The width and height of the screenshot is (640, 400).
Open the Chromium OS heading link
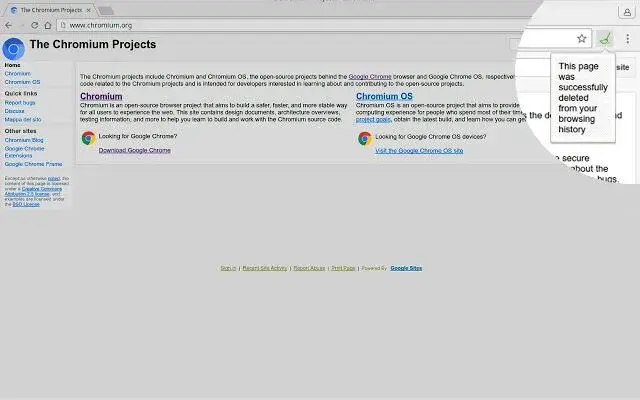tap(384, 96)
